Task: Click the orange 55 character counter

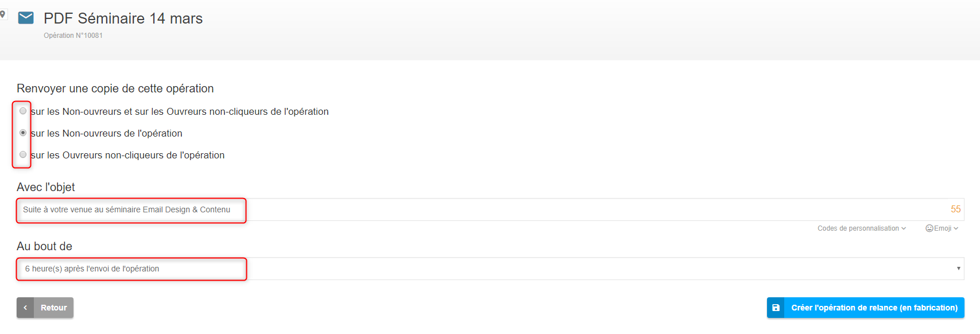Action: 955,209
